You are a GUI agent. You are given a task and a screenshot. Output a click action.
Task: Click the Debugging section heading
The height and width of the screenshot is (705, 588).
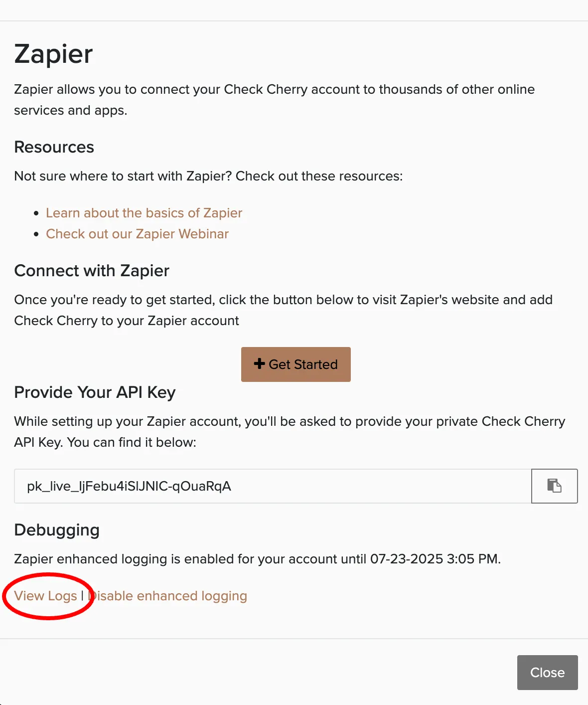pos(57,530)
